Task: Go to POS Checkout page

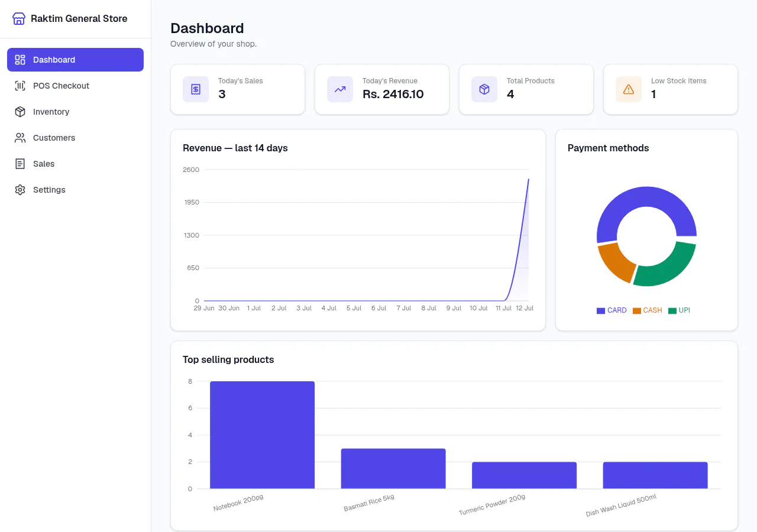Action: point(75,86)
